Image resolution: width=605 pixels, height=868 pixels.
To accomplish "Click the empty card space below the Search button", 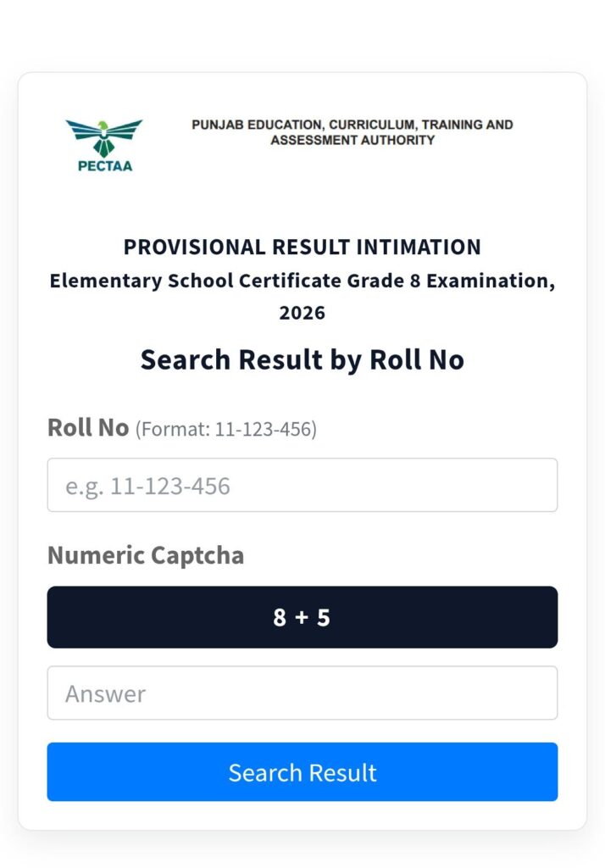I will (302, 815).
